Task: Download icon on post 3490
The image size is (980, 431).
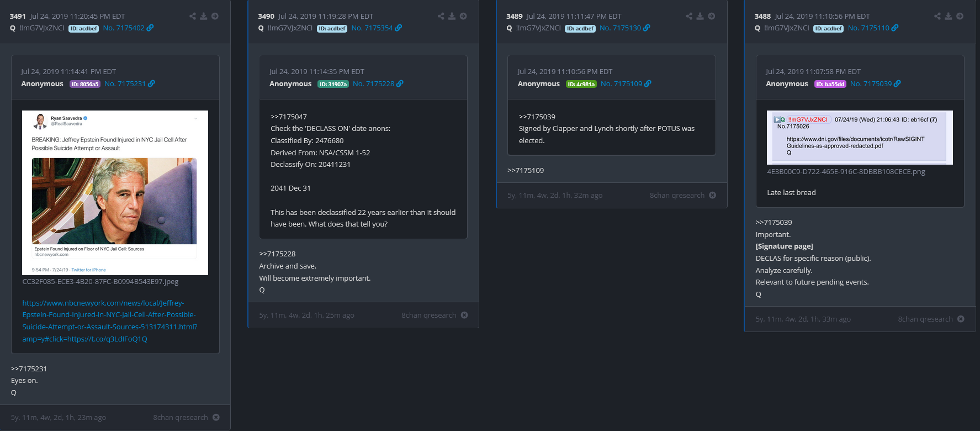Action: pyautogui.click(x=452, y=16)
